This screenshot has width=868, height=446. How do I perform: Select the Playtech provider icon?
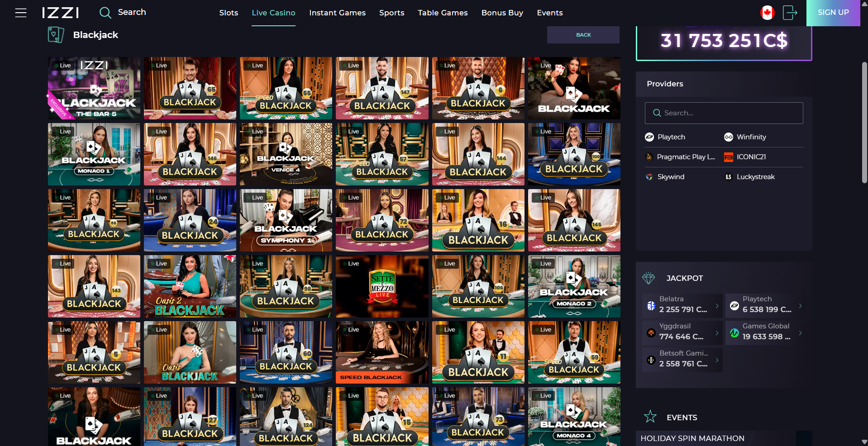click(649, 137)
